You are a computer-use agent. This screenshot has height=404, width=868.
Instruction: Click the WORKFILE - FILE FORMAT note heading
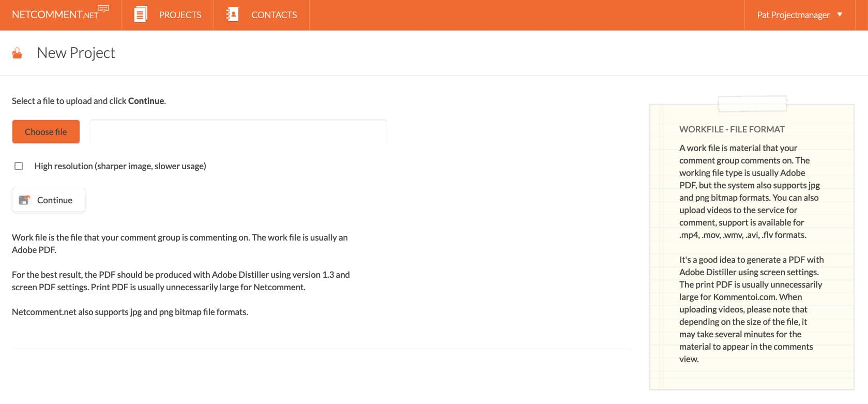tap(732, 129)
